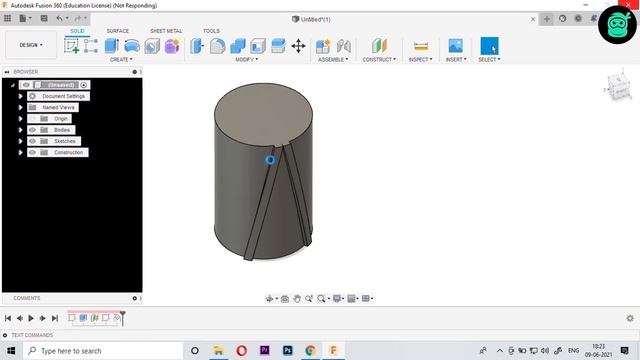Activate the root component radio button

84,85
